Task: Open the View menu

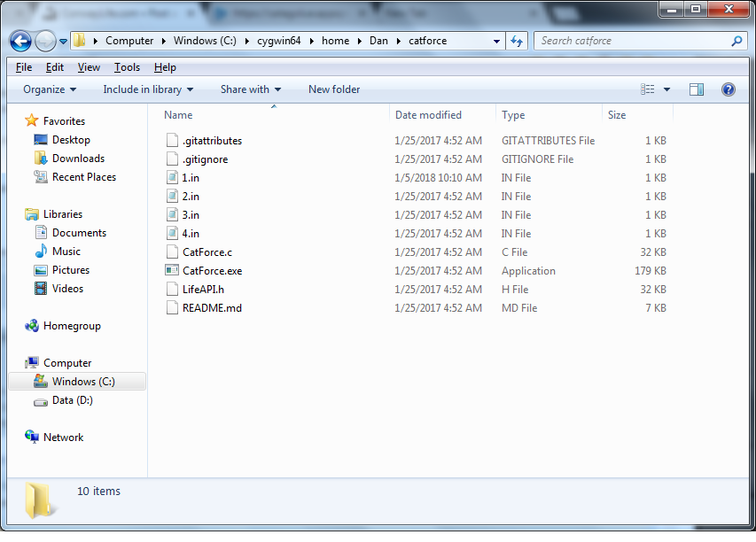Action: [x=89, y=67]
